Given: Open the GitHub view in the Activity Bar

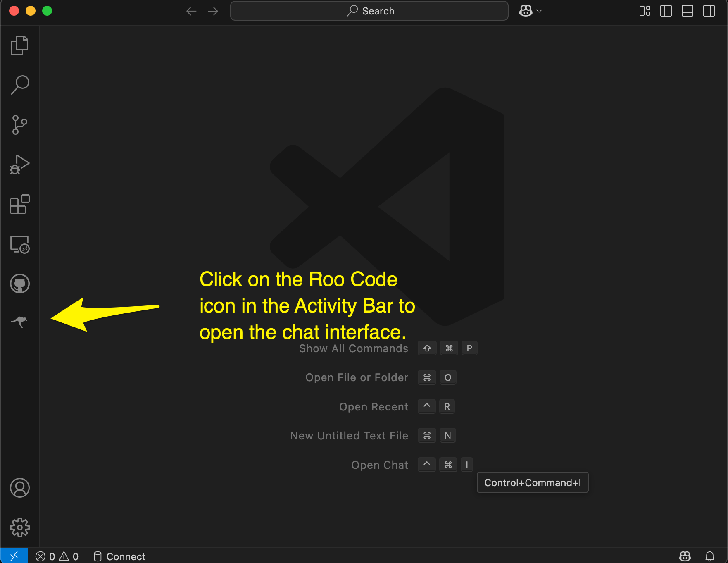Looking at the screenshot, I should pos(19,284).
